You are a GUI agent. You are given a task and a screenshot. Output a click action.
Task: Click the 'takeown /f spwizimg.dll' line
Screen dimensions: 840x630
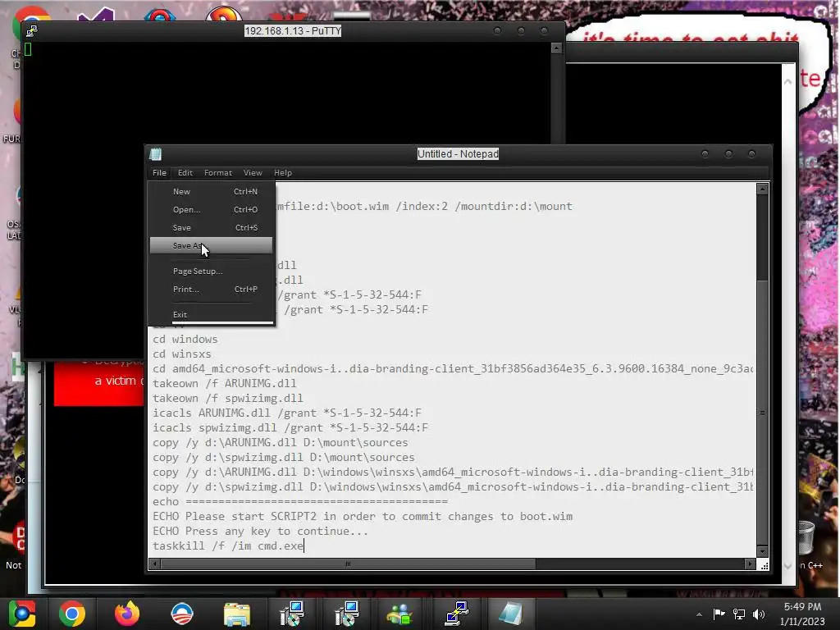[228, 399]
